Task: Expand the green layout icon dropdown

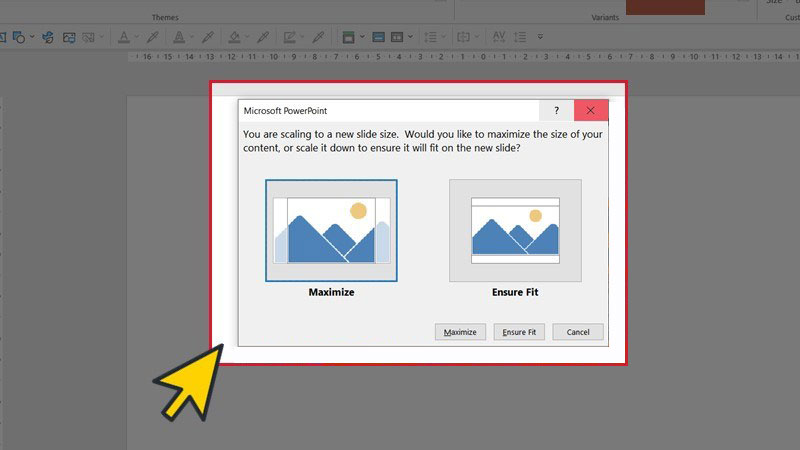Action: [x=362, y=37]
